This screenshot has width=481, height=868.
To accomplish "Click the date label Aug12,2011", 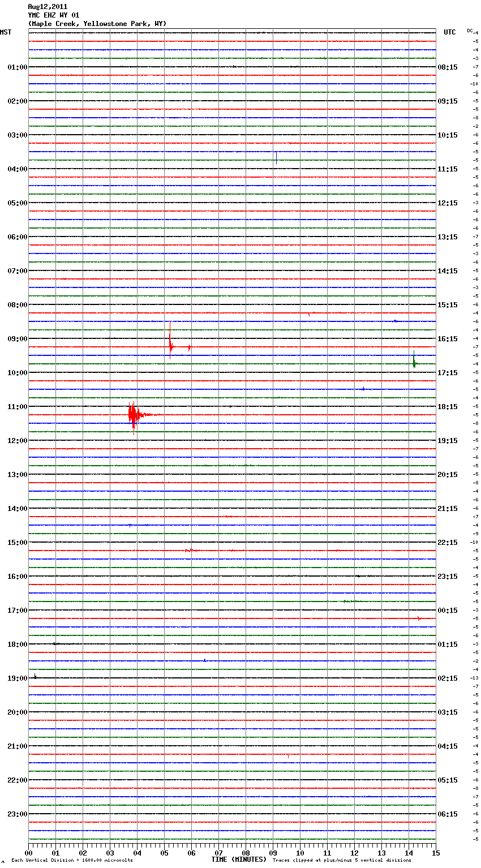I will [x=48, y=7].
